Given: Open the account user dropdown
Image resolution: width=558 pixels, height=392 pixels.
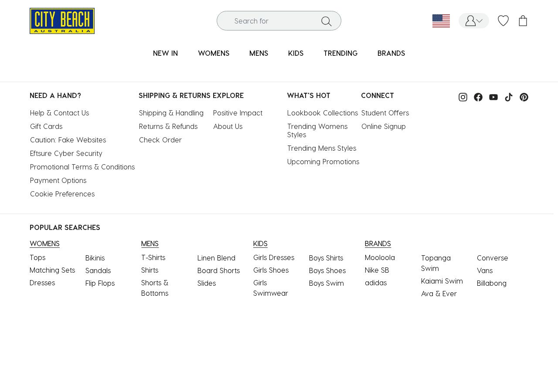Looking at the screenshot, I should pyautogui.click(x=474, y=21).
